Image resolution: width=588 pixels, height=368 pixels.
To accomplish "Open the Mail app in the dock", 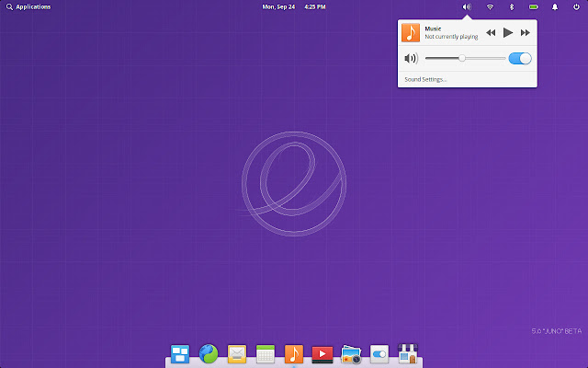I will point(237,354).
